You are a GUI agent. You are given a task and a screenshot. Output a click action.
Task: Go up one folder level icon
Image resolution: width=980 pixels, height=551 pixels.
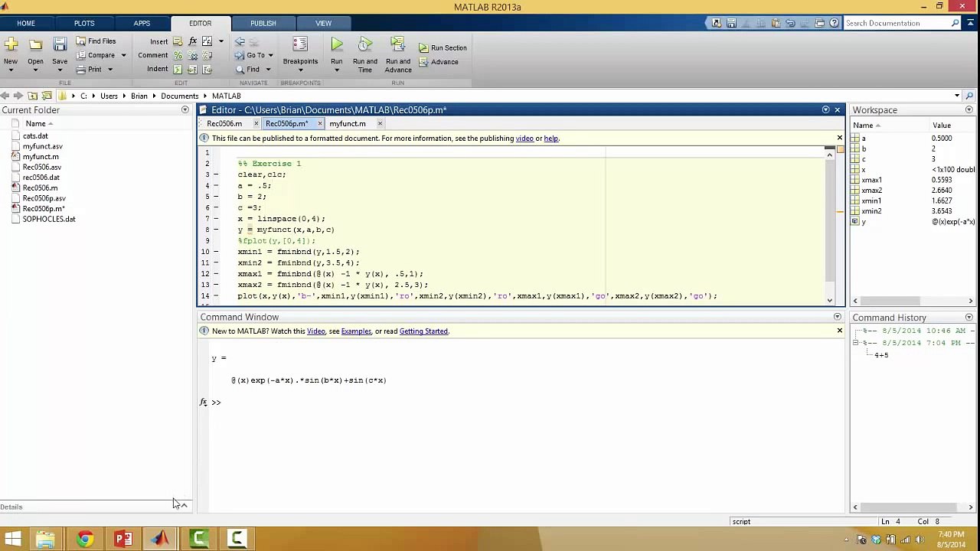[33, 96]
